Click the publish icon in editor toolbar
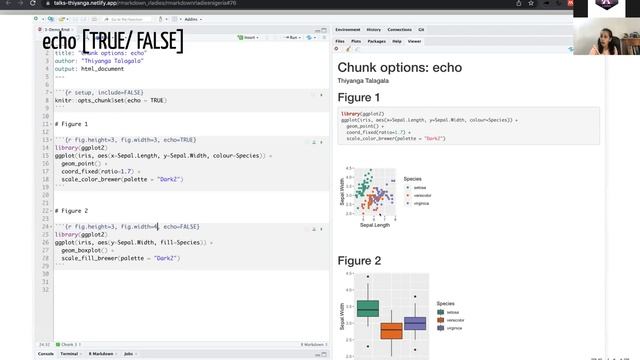Viewport: 640px width, 360px height. pyautogui.click(x=310, y=38)
